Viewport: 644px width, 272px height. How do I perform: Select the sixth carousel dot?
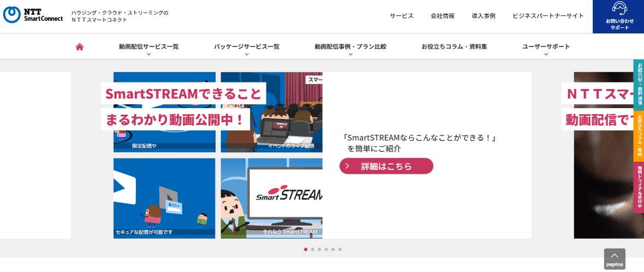click(339, 250)
